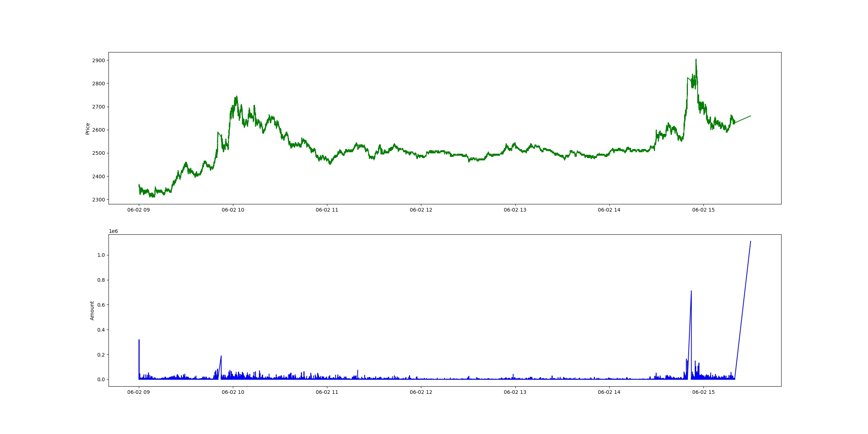Click the top of the final blue amount spike
This screenshot has height=434, width=868.
[750, 242]
